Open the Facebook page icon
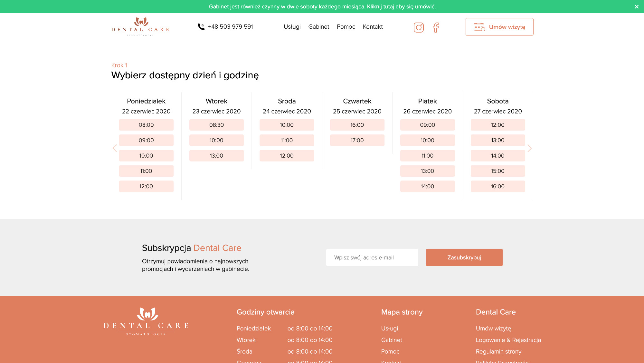The height and width of the screenshot is (363, 644). pyautogui.click(x=436, y=28)
